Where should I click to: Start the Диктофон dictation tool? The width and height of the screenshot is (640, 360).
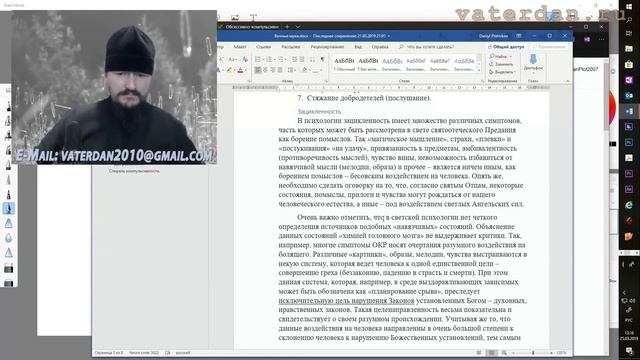[x=533, y=62]
